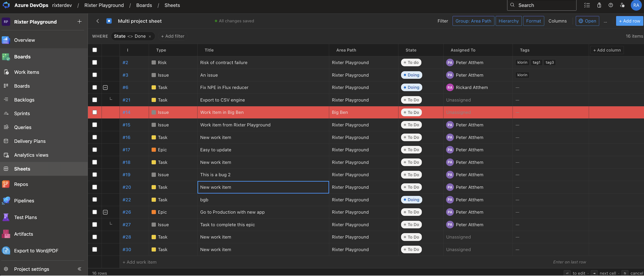Open Sprints from the sidebar
The width and height of the screenshot is (644, 276).
coord(22,113)
